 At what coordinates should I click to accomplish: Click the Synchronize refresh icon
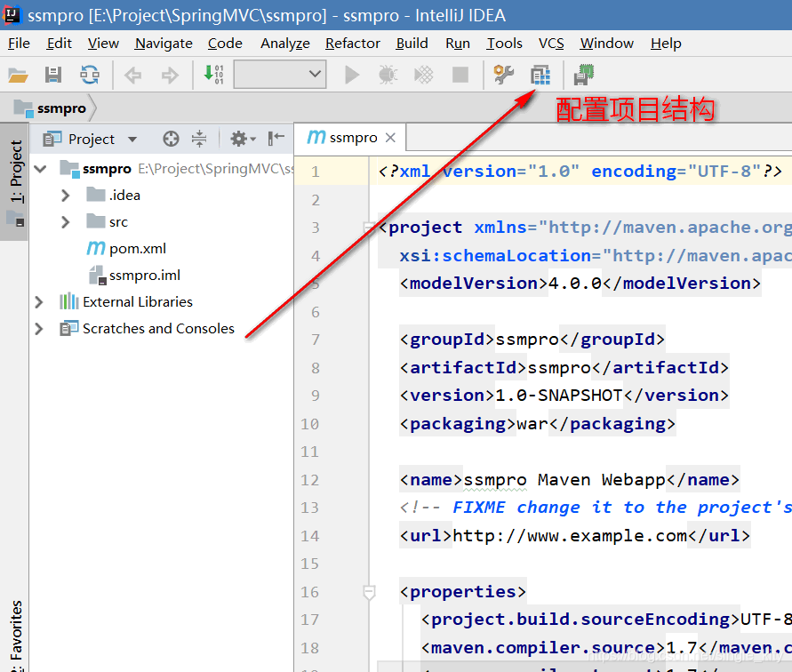[90, 76]
